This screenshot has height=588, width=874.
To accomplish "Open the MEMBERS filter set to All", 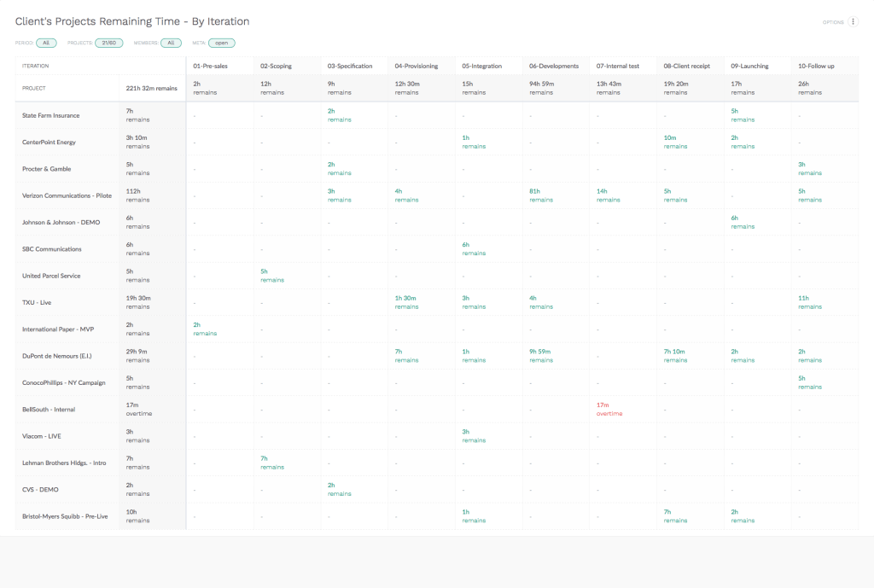I will click(x=170, y=42).
